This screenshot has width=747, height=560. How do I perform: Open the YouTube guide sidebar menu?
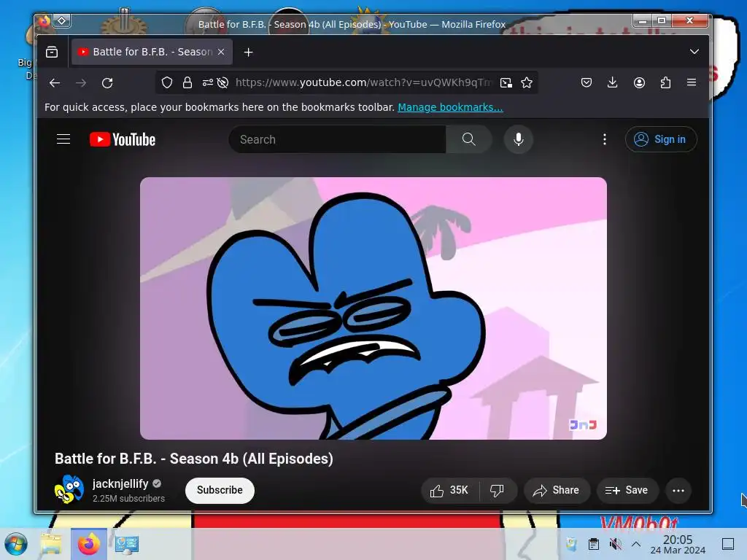tap(63, 139)
